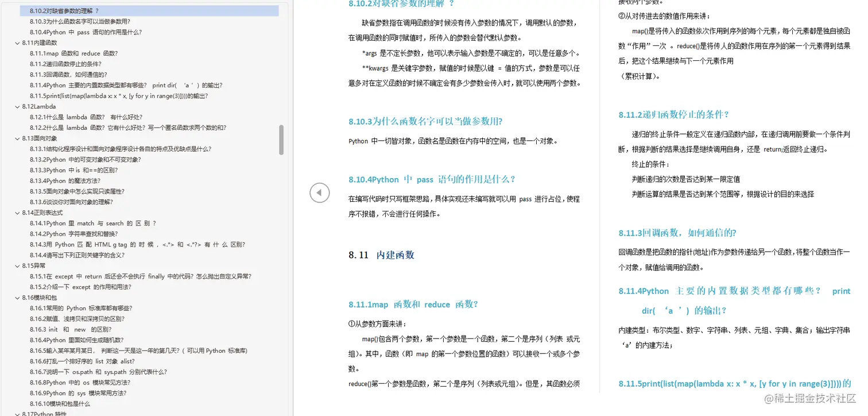Jump to 8.12.1什么是 lambda 函数 entry

(x=80, y=117)
